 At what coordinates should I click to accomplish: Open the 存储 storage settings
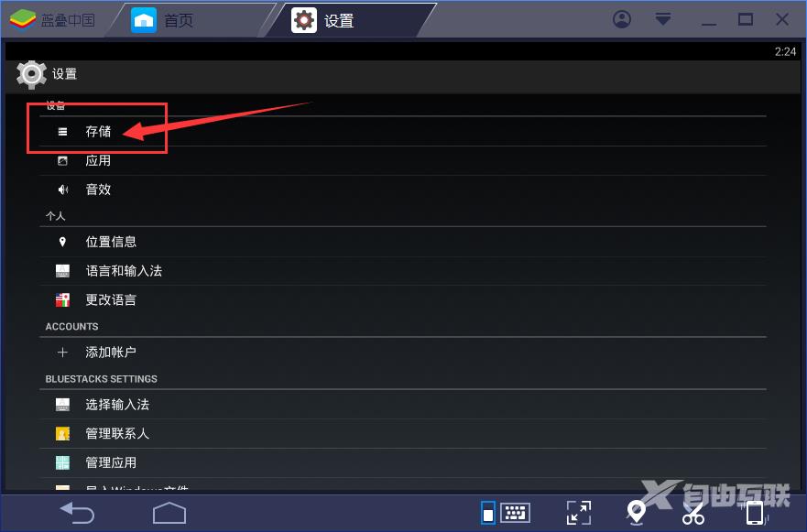pyautogui.click(x=403, y=131)
